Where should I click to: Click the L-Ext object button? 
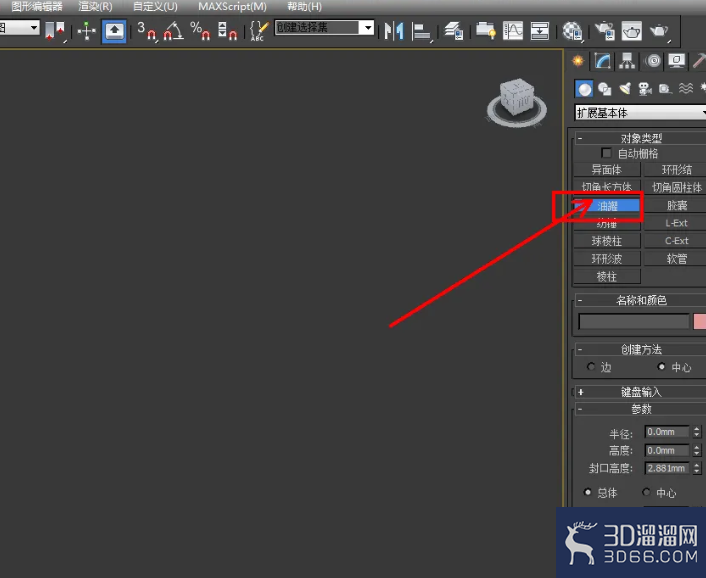[675, 223]
